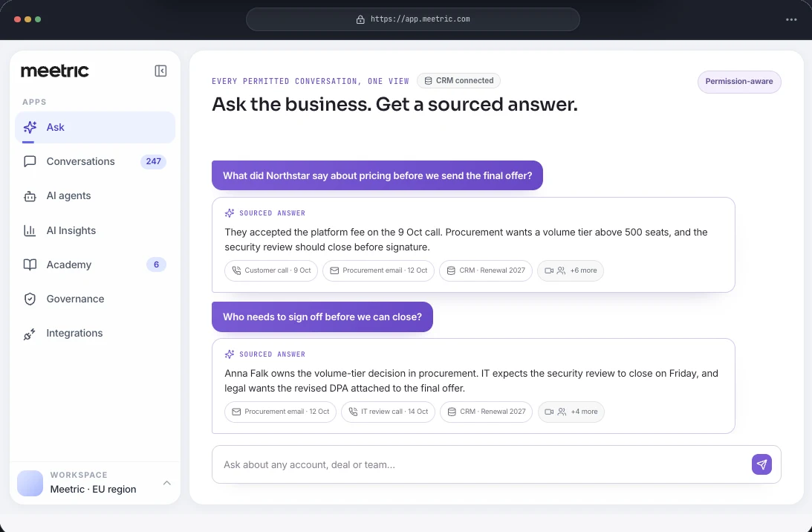Select the Northstar pricing question bubble
The height and width of the screenshot is (532, 812).
coord(377,175)
